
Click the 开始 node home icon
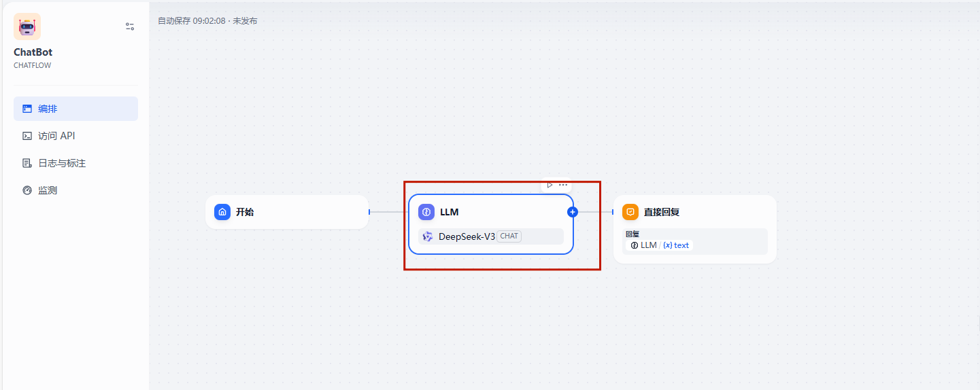[x=222, y=212]
